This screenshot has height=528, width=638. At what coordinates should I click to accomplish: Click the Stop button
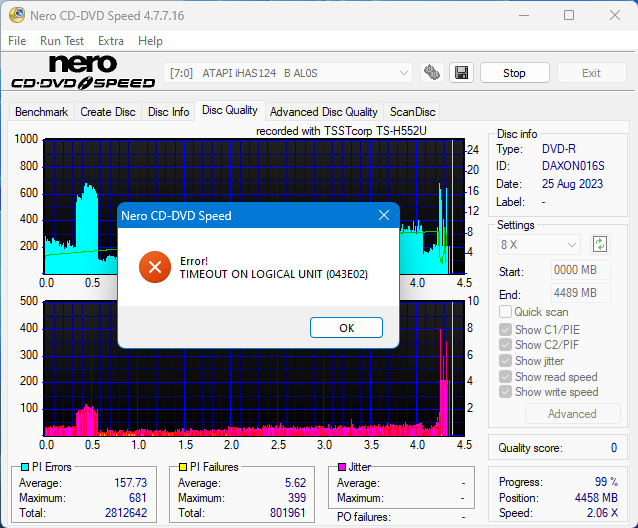pos(514,73)
